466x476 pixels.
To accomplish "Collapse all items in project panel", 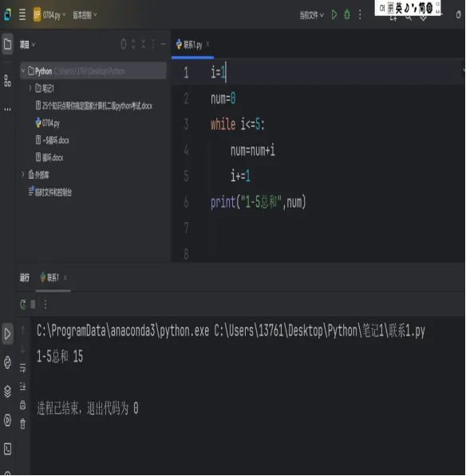I will [x=144, y=44].
